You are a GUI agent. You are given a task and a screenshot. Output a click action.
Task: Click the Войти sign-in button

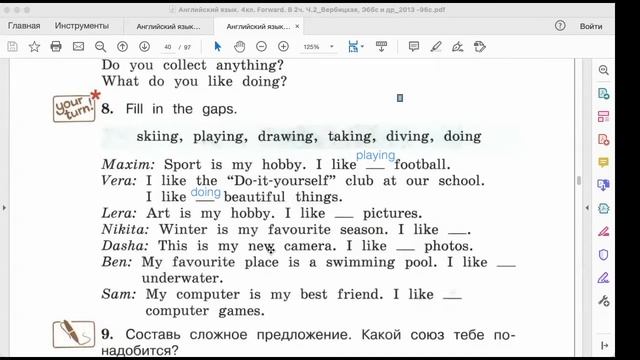pos(591,26)
